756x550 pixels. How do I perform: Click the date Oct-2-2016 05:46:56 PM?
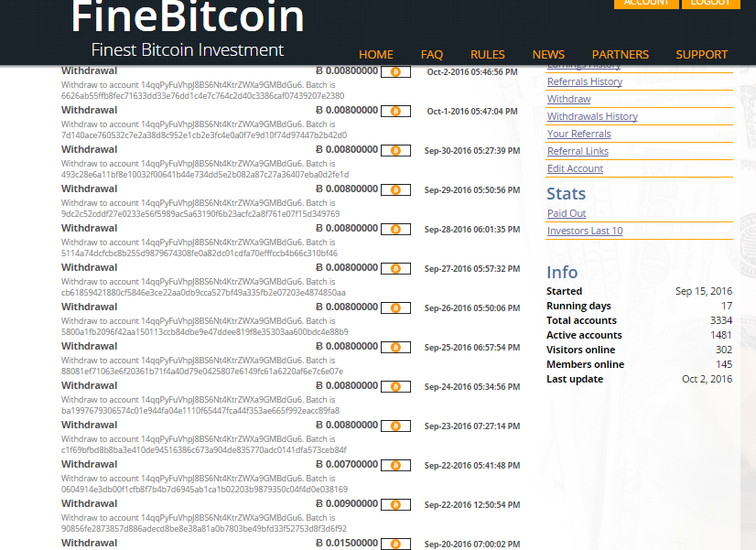[472, 71]
